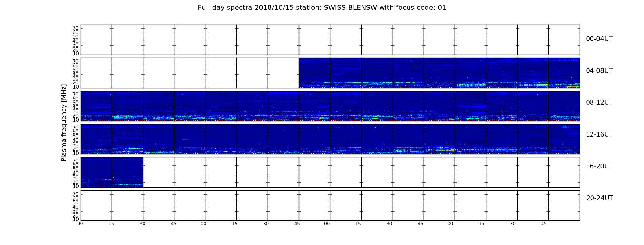The image size is (644, 245).
Task: Click the 40 MHz tick of the 04-08UT panel
Action: coord(75,74)
